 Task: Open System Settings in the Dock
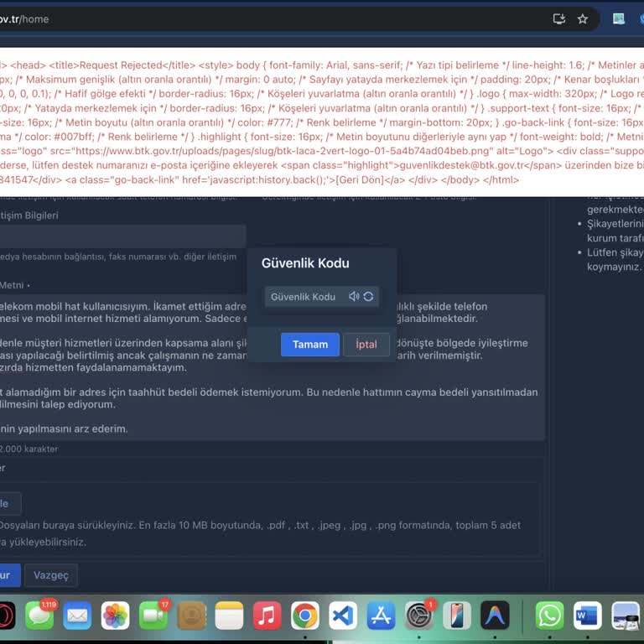coord(419,615)
